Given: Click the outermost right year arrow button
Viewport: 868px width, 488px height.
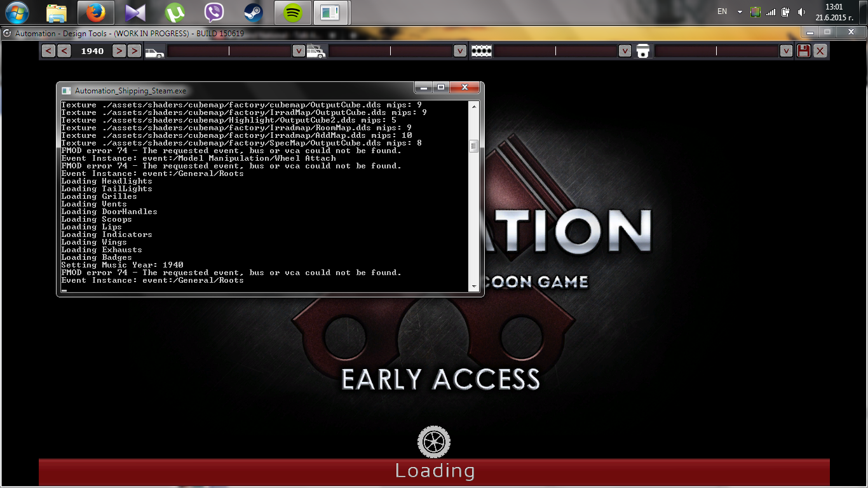Looking at the screenshot, I should 134,51.
